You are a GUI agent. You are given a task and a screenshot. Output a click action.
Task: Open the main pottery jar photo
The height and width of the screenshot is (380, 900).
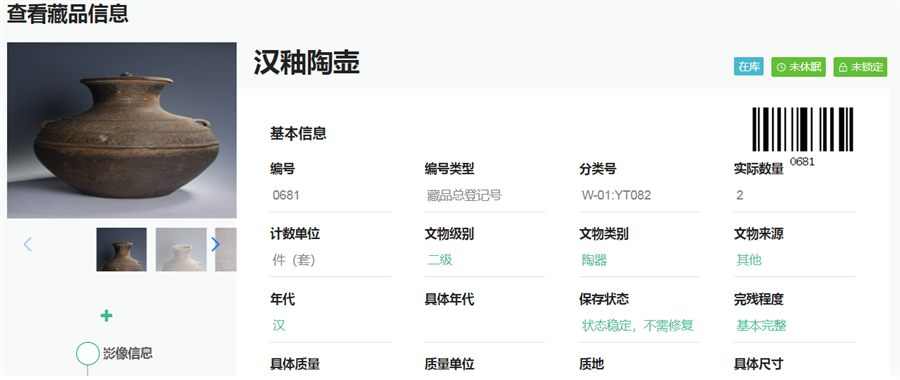click(x=122, y=130)
